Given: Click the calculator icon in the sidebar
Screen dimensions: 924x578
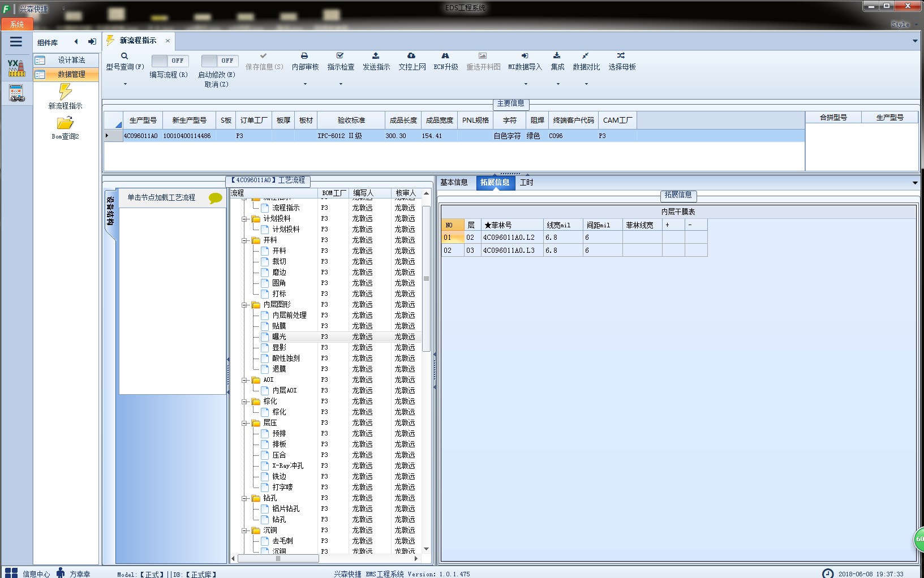Looking at the screenshot, I should click(x=16, y=93).
